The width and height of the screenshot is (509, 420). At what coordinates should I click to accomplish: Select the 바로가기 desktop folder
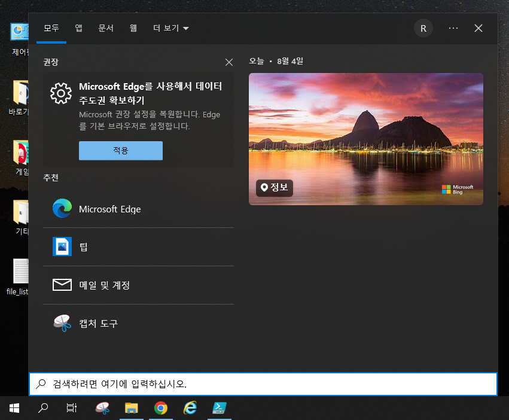20,98
